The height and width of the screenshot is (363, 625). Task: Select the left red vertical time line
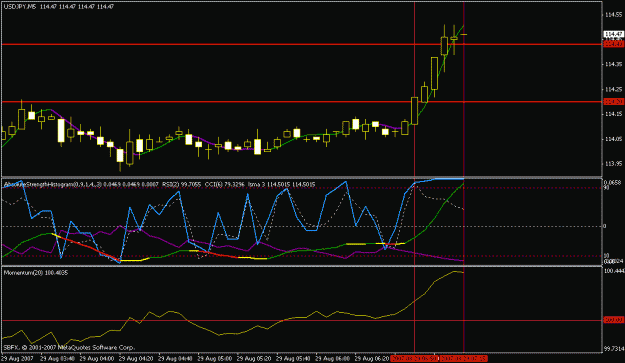click(x=415, y=177)
